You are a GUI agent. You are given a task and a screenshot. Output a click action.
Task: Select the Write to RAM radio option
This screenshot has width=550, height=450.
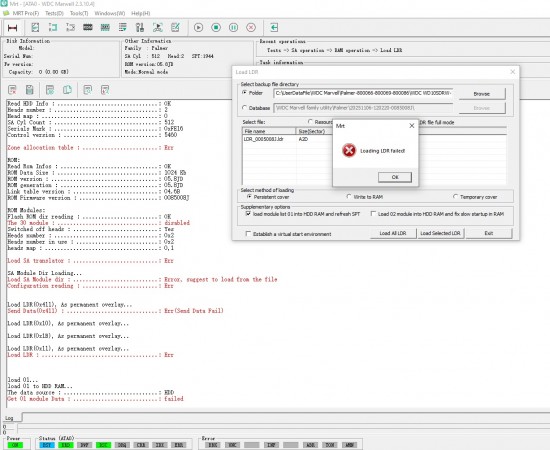tap(349, 196)
